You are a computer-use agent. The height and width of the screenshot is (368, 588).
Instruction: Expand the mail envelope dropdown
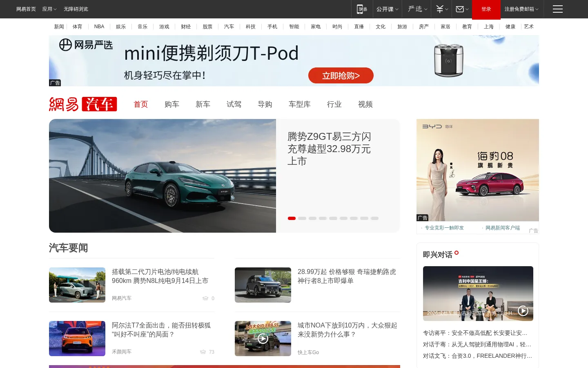462,9
